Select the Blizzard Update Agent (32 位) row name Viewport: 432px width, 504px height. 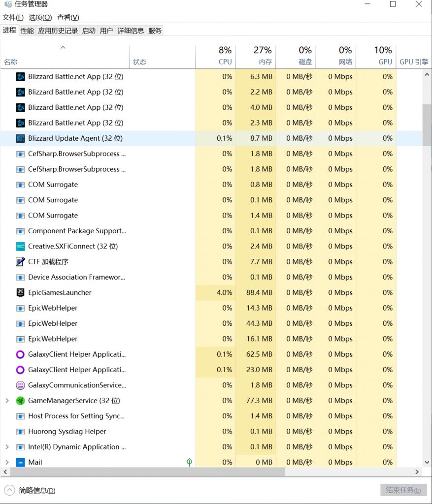(x=75, y=138)
